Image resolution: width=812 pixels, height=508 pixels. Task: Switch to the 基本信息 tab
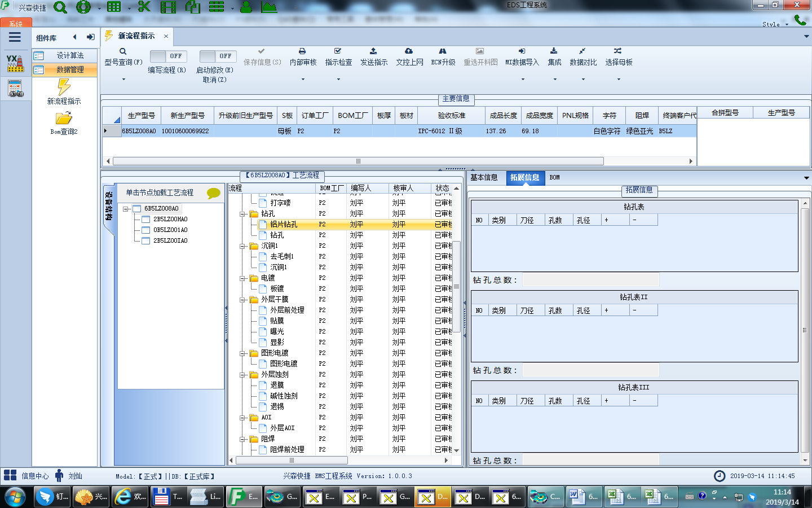pyautogui.click(x=484, y=177)
